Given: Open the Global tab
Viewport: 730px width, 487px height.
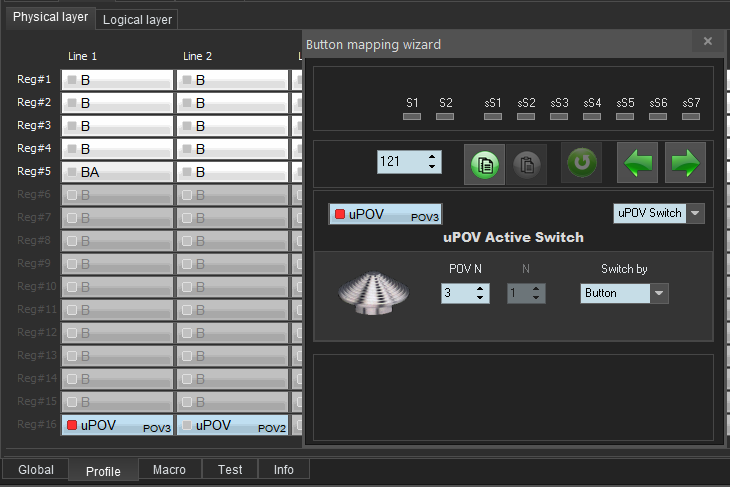Looking at the screenshot, I should pos(36,470).
